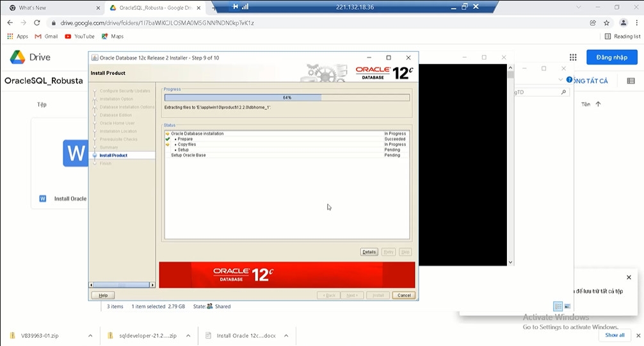This screenshot has height=346, width=644.
Task: Open the sqldeveloper-21.2 zip downloaded file
Action: tap(148, 336)
